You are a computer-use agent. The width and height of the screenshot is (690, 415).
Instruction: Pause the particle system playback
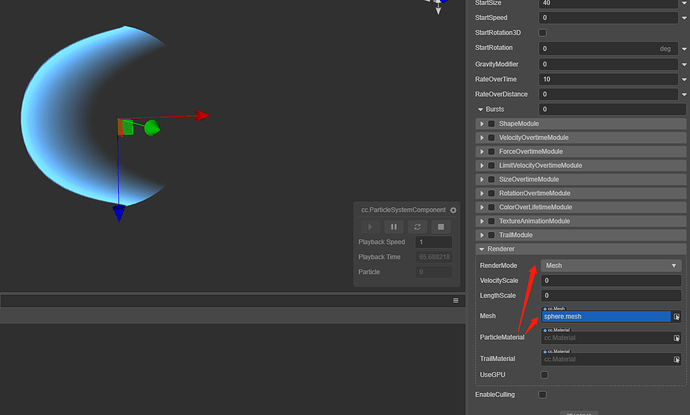click(394, 227)
